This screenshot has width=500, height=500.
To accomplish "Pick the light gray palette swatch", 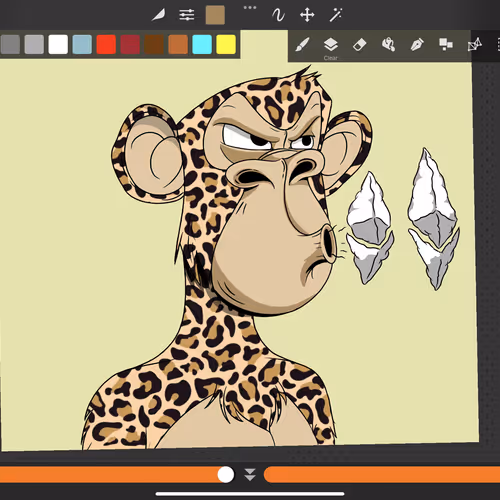I will 34,44.
